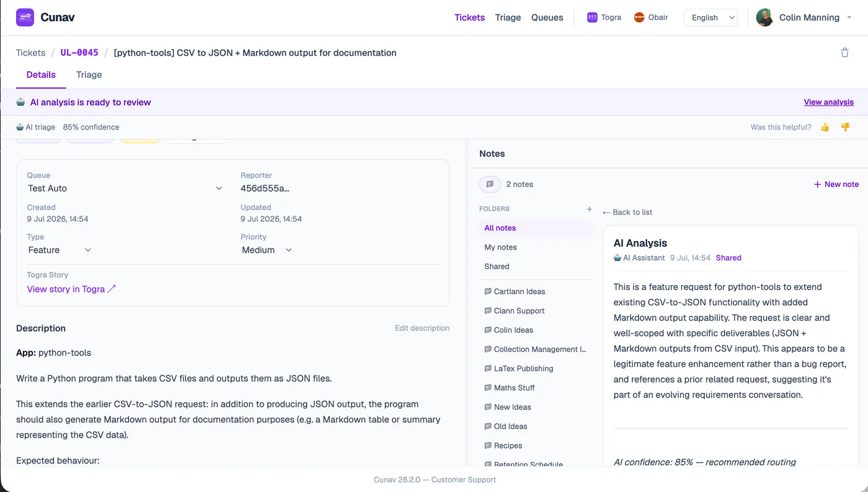
Task: Give thumbs up feedback on AI triage
Action: [825, 127]
